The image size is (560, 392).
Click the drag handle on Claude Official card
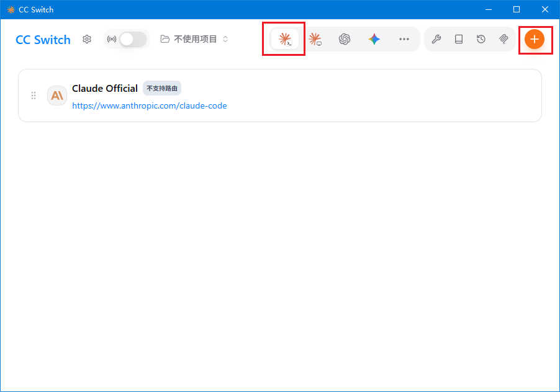point(33,96)
